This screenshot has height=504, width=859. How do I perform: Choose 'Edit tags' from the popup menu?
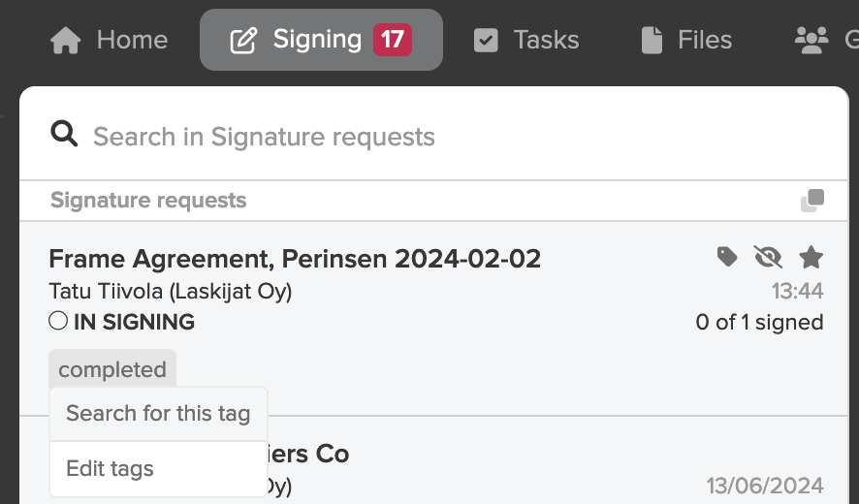pyautogui.click(x=158, y=469)
